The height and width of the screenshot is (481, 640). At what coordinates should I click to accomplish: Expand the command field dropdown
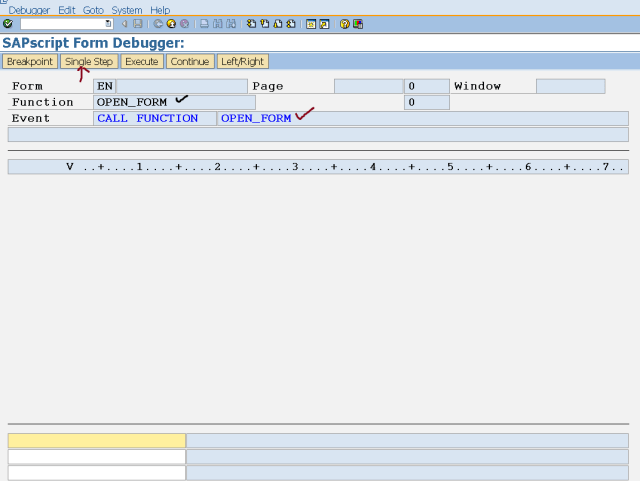[x=108, y=23]
